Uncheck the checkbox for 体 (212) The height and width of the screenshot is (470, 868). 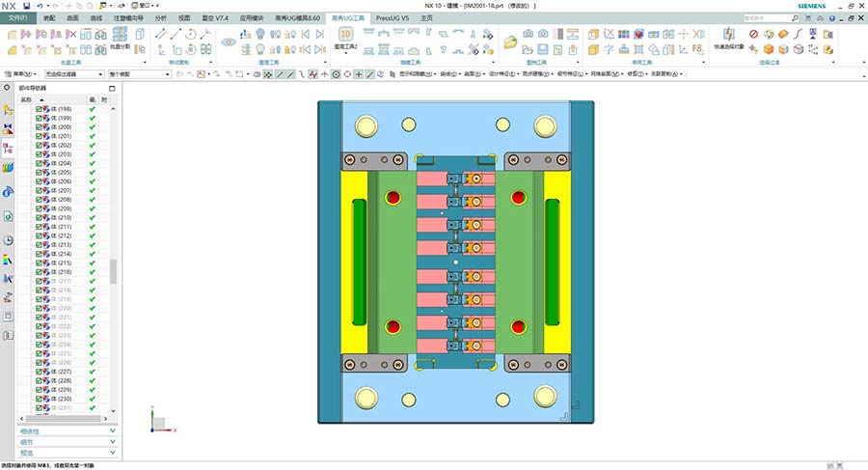[x=39, y=236]
